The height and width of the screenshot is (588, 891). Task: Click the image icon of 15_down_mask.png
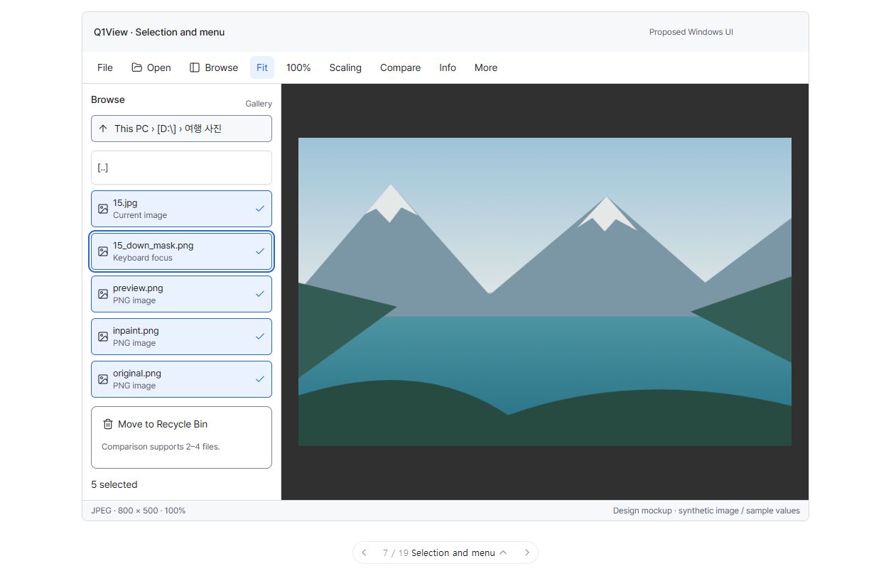click(103, 251)
